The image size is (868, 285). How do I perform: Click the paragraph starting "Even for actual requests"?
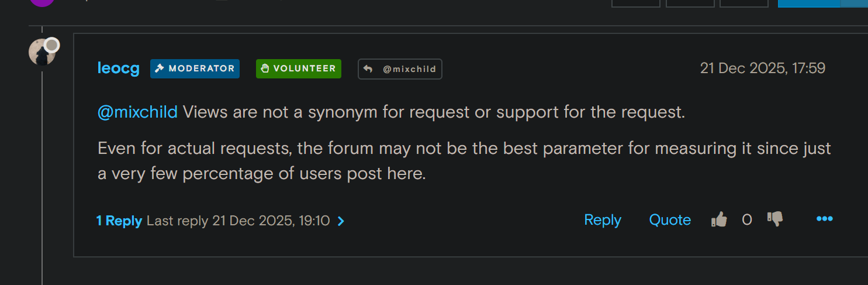[464, 161]
